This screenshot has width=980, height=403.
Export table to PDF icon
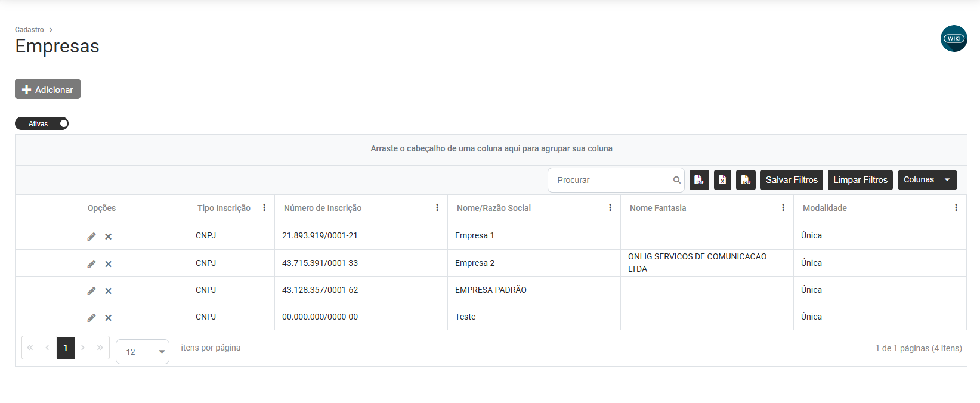[699, 180]
